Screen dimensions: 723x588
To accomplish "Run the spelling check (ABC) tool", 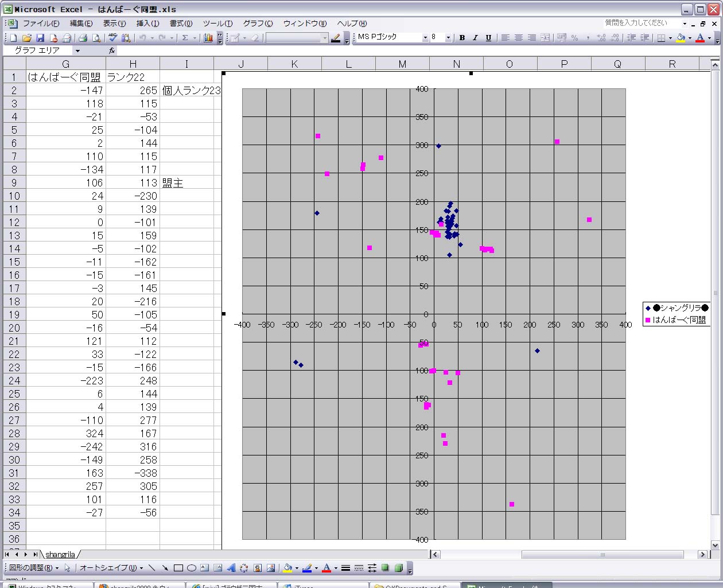I will [x=112, y=38].
